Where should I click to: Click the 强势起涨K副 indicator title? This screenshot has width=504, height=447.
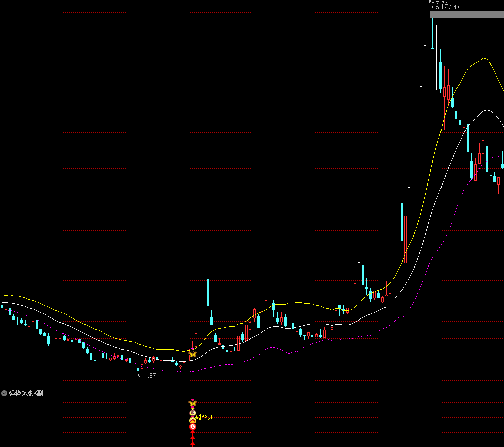coord(26,393)
